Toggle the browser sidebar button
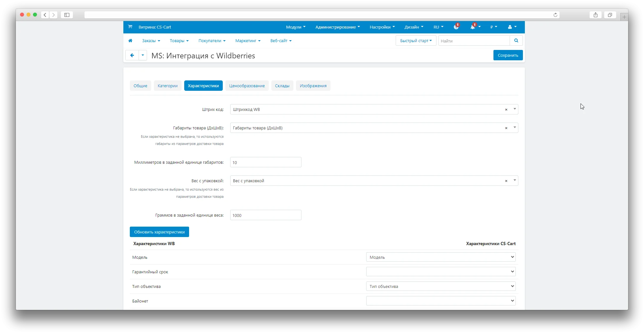Image resolution: width=644 pixels, height=333 pixels. tap(67, 15)
